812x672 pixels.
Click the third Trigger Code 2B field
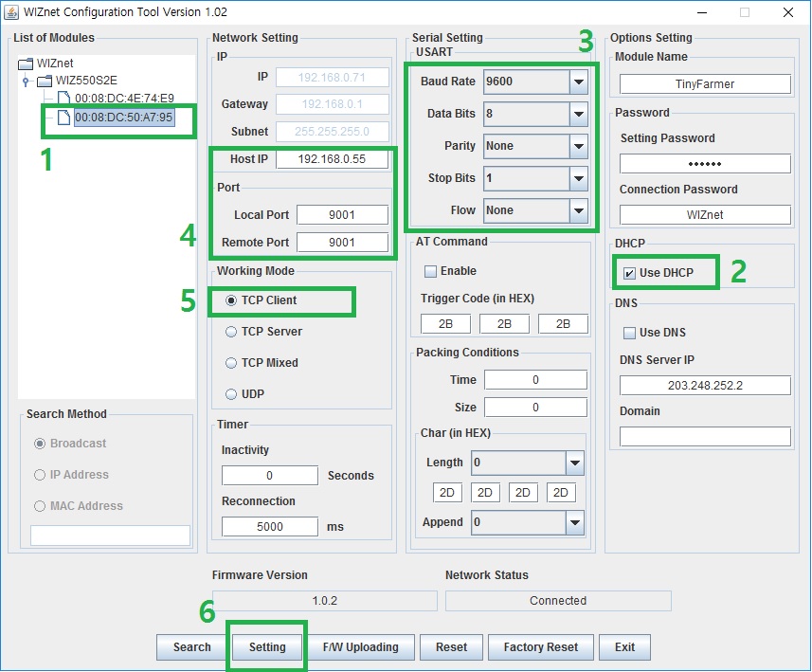(563, 324)
